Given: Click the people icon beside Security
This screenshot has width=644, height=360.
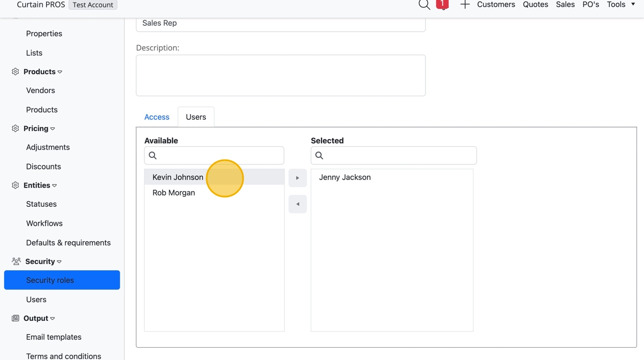Looking at the screenshot, I should 16,261.
